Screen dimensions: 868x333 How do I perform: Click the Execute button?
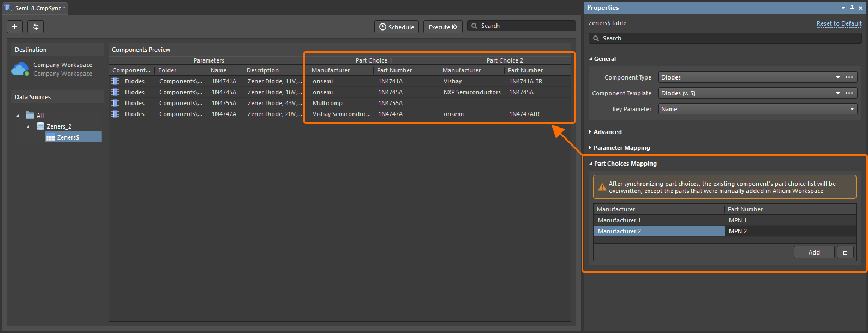point(442,27)
